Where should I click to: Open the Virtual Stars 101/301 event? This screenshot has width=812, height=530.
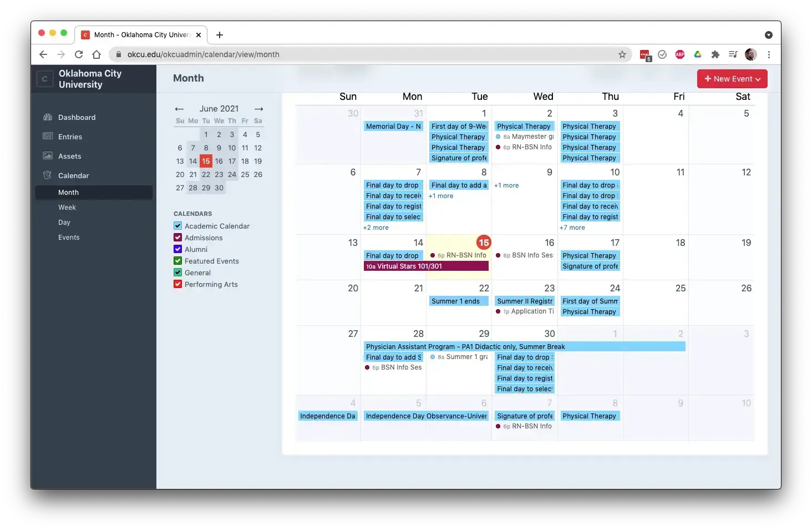tap(425, 266)
